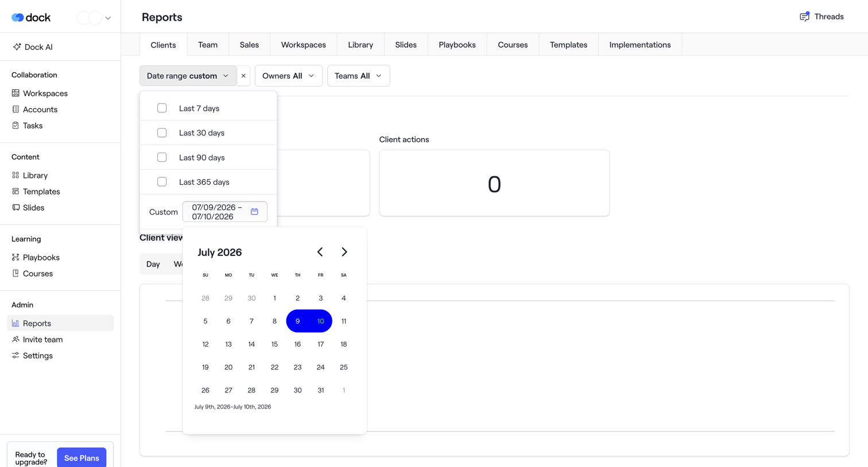This screenshot has width=868, height=467.
Task: Switch to the Templates report tab
Action: [568, 45]
